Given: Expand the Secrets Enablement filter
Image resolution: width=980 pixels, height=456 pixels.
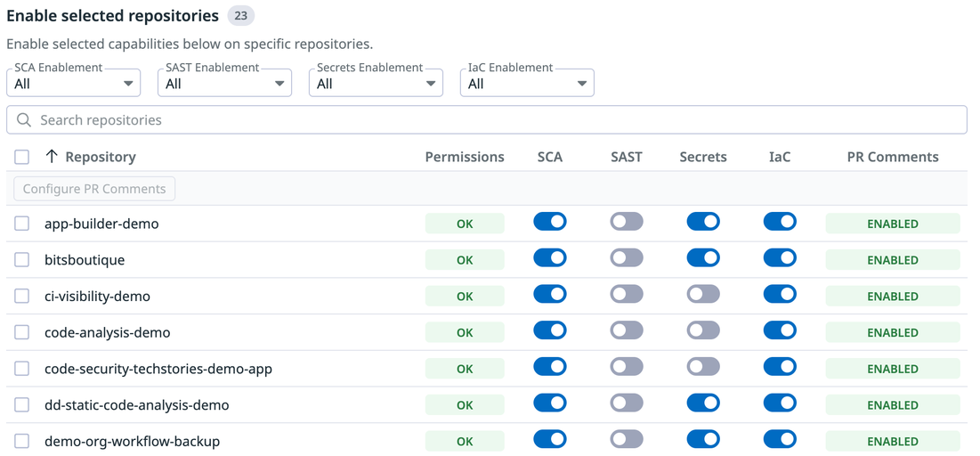Looking at the screenshot, I should tap(377, 83).
